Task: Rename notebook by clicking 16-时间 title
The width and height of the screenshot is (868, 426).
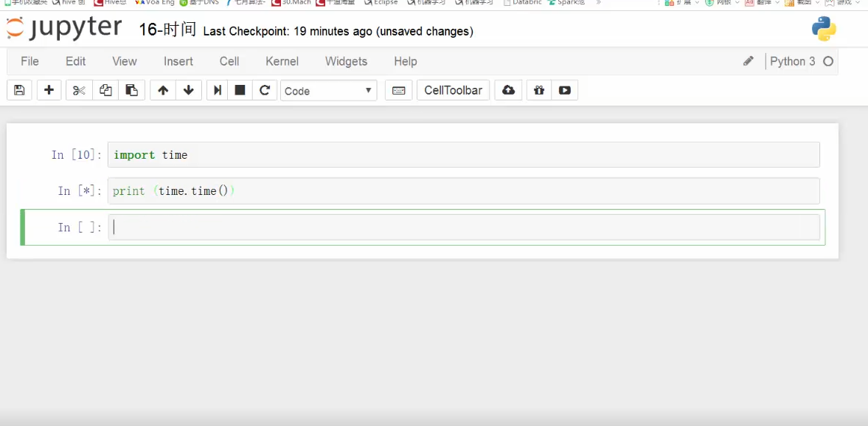Action: click(x=167, y=30)
